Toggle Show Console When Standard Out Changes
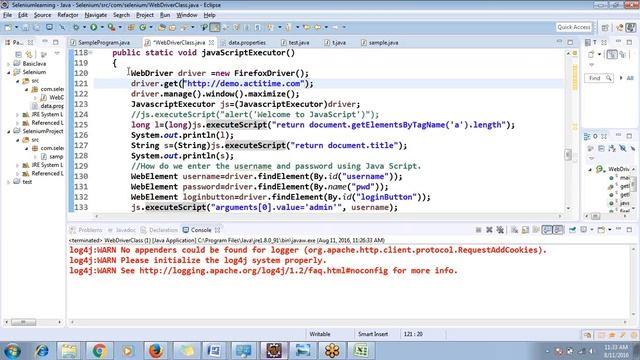Image resolution: width=640 pixels, height=360 pixels. point(547,230)
